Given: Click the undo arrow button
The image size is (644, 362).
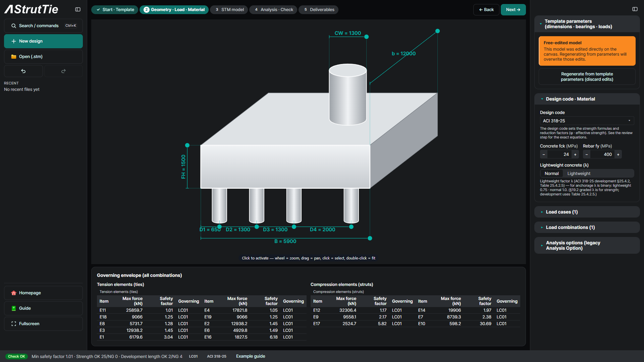Looking at the screenshot, I should pyautogui.click(x=23, y=71).
